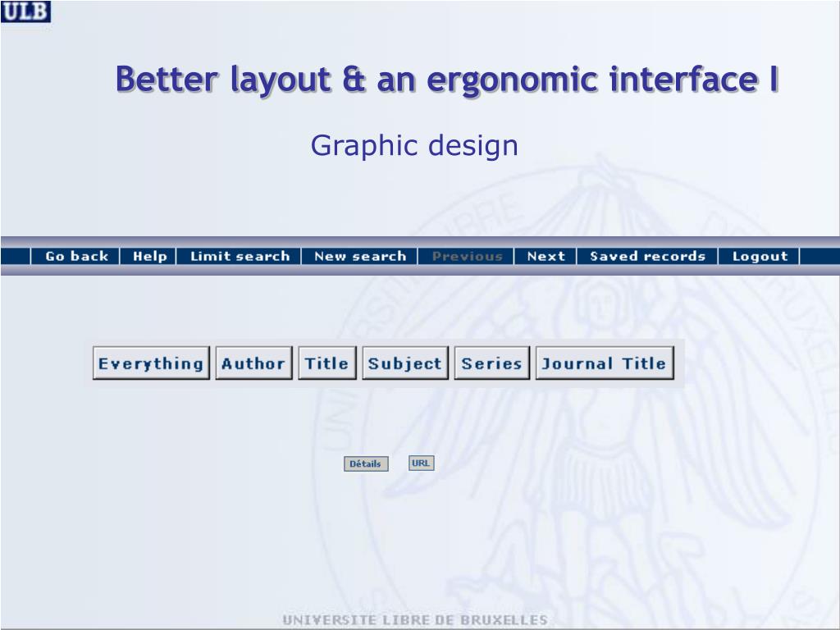
Task: Click the Series search button
Action: coord(492,363)
